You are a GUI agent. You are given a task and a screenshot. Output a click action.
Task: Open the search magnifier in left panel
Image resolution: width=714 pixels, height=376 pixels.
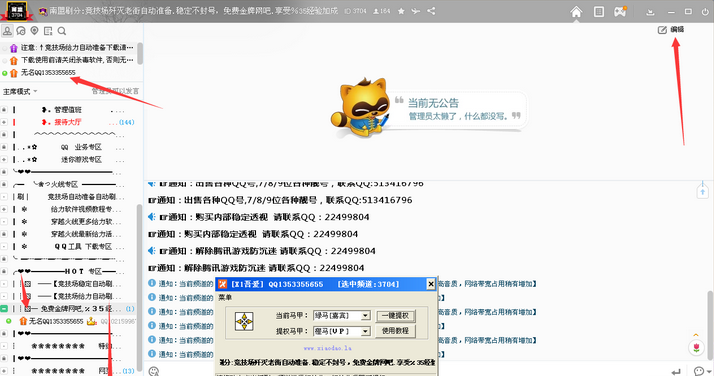point(62,31)
